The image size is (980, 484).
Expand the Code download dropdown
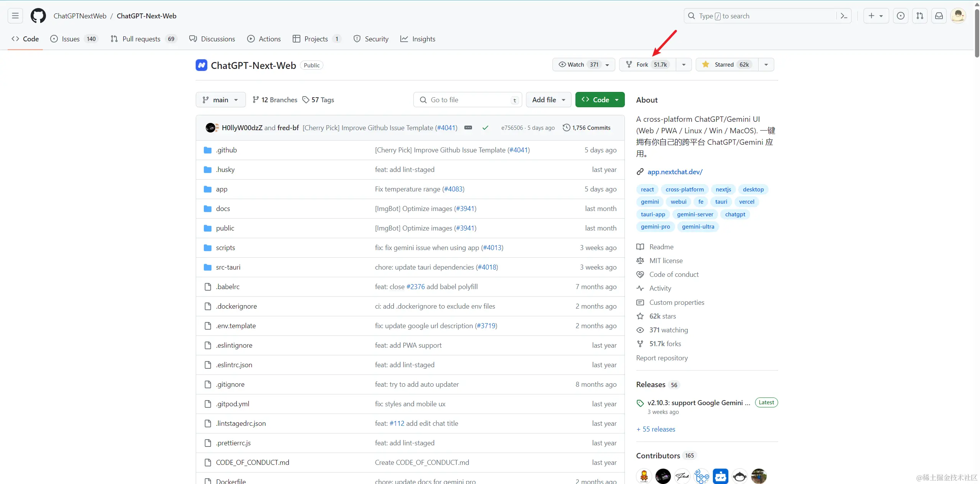click(x=616, y=100)
